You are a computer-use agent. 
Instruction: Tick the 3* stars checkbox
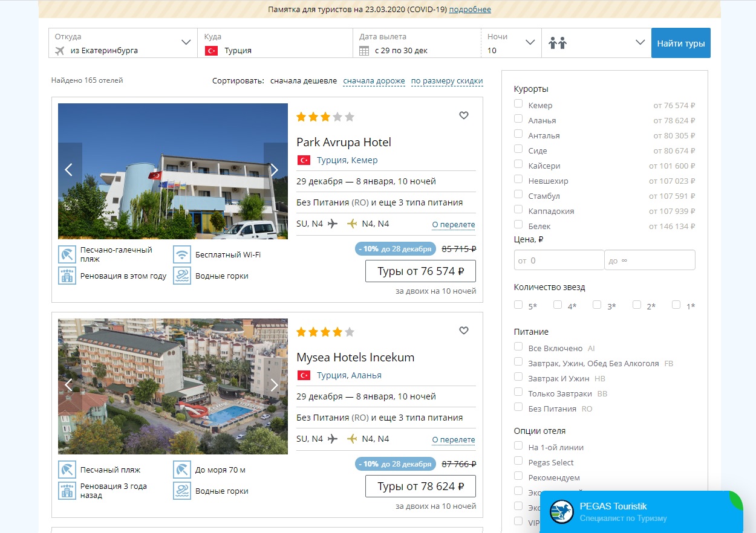pyautogui.click(x=597, y=305)
